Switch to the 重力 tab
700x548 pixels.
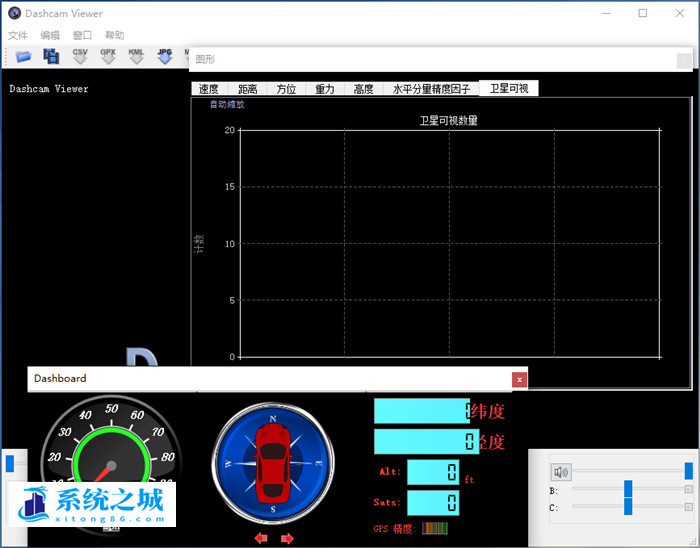[325, 89]
